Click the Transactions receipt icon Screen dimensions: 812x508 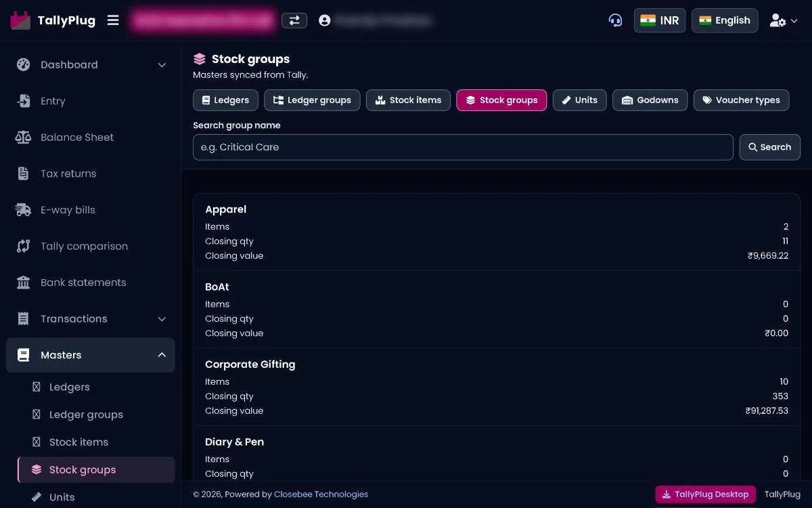click(x=24, y=318)
